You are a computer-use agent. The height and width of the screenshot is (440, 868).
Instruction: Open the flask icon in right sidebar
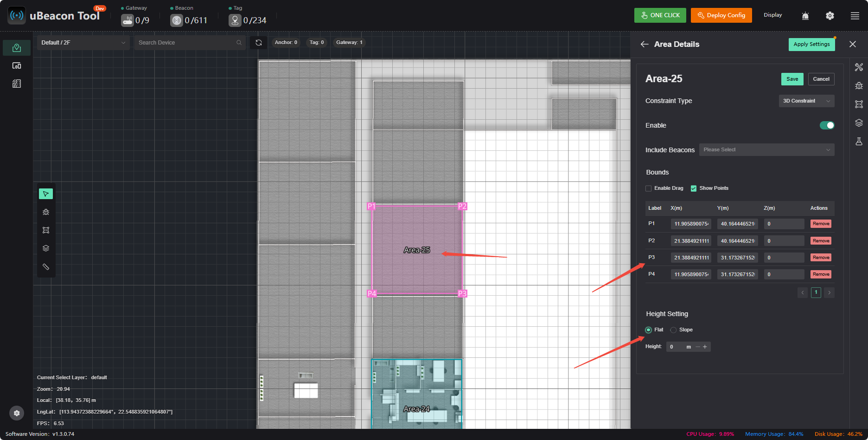[x=859, y=142]
